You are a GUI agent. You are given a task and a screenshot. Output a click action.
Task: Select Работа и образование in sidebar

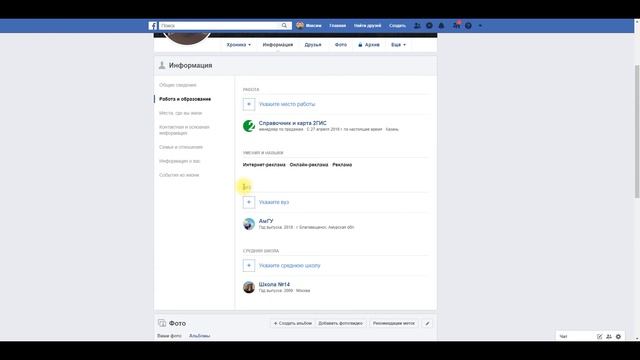coord(185,99)
